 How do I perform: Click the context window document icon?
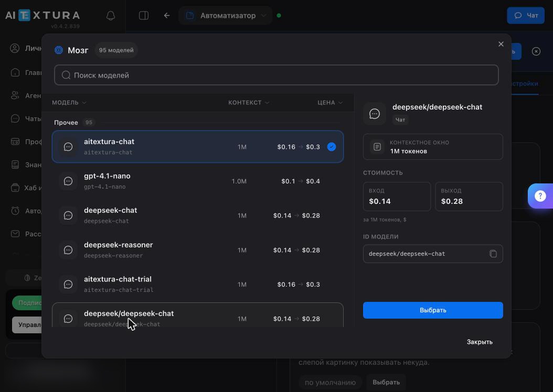click(x=377, y=147)
